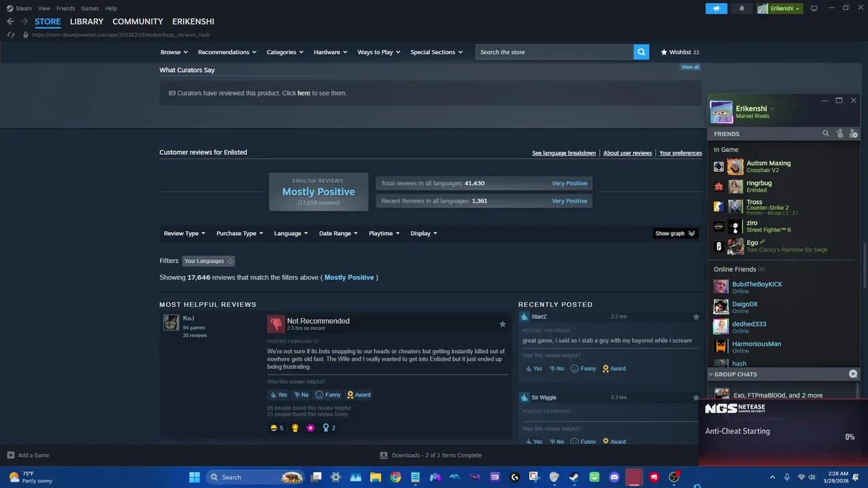Mark StarrZ's review as Funny
The image size is (868, 488).
point(583,369)
